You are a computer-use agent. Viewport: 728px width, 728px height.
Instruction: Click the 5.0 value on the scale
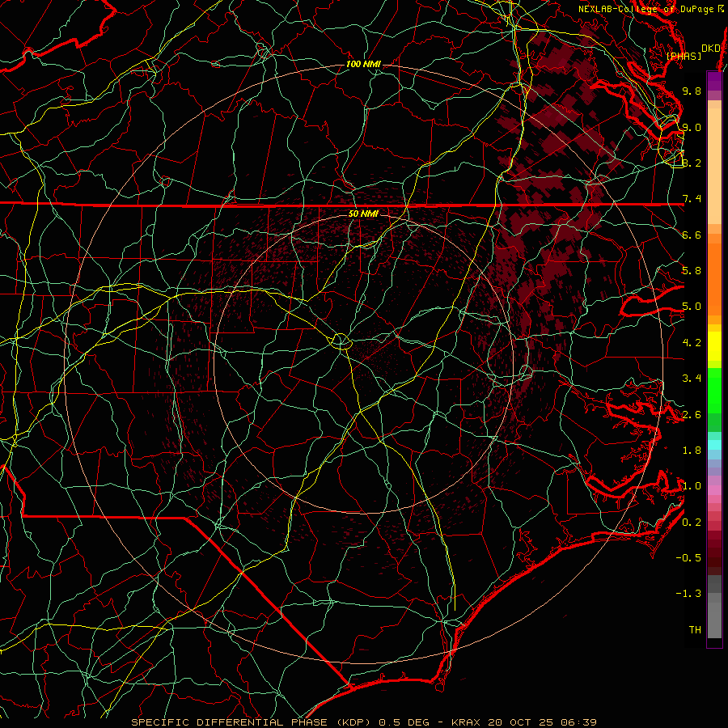[x=692, y=307]
